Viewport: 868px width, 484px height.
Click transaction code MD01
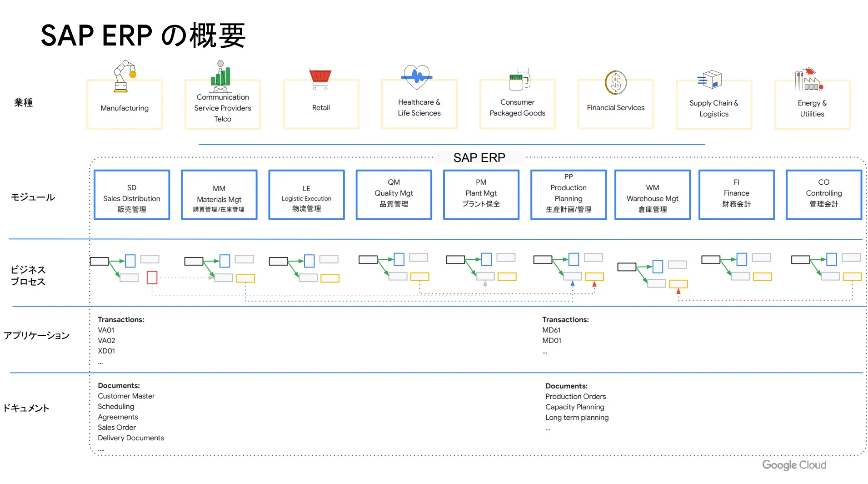[552, 340]
